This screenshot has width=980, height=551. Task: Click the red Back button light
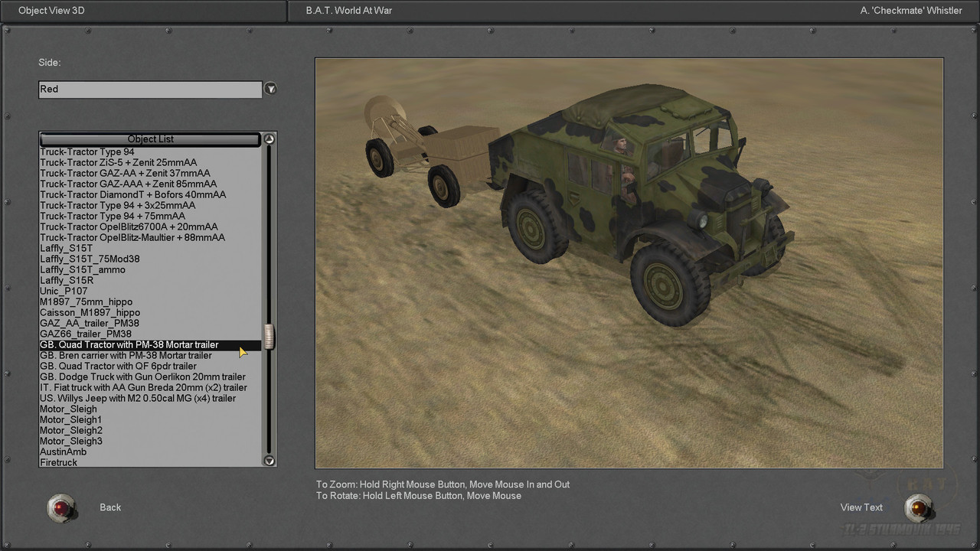[x=62, y=507]
